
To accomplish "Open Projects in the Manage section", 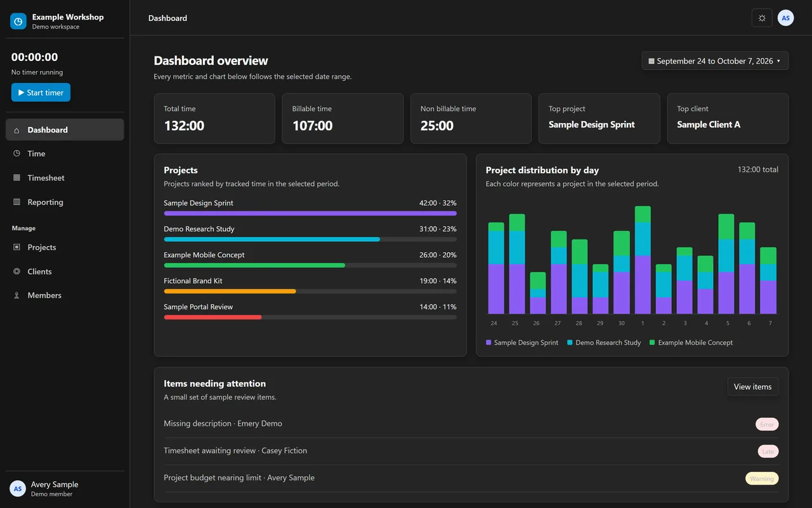I will [65, 247].
